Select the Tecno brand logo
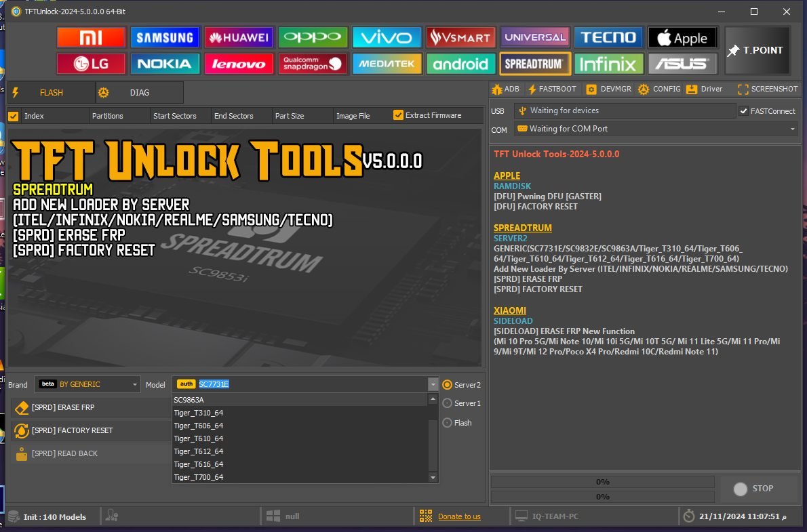 [x=608, y=37]
